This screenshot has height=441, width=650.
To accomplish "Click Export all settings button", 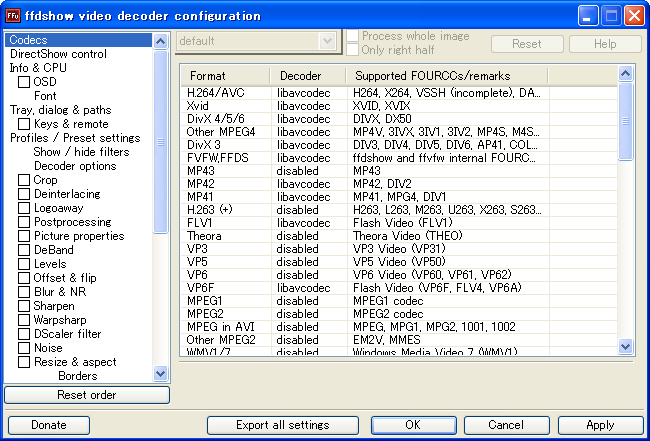I will click(x=282, y=425).
